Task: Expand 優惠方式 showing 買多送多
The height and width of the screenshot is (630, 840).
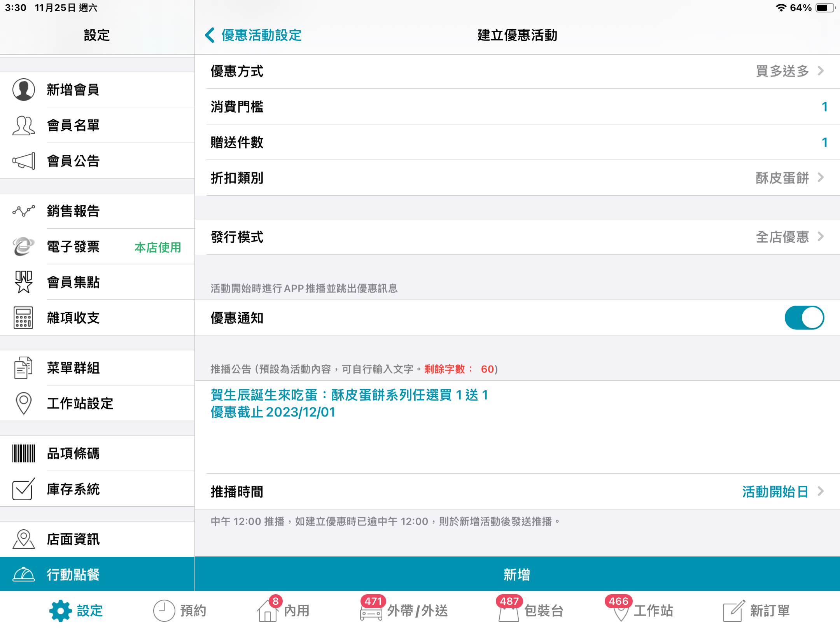Action: tap(517, 71)
